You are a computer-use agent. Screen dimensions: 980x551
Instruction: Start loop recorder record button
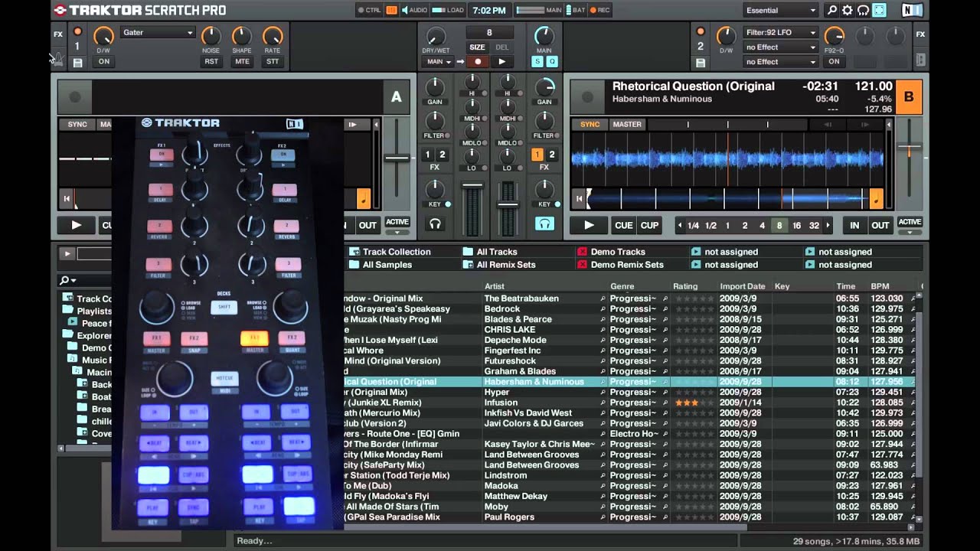pyautogui.click(x=478, y=61)
